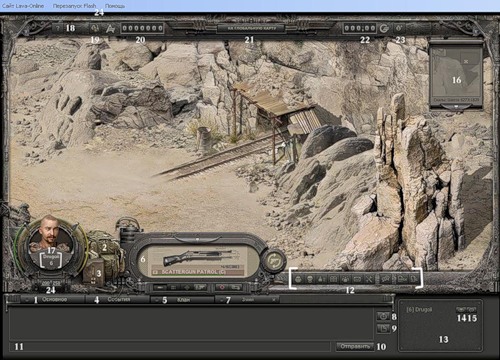
Task: Click the left small button under the portrait
Action: point(46,283)
